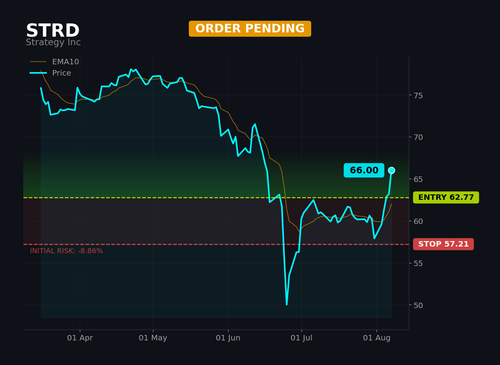The width and height of the screenshot is (500, 365).
Task: Click the 01 Jul date label
Action: coord(301,338)
